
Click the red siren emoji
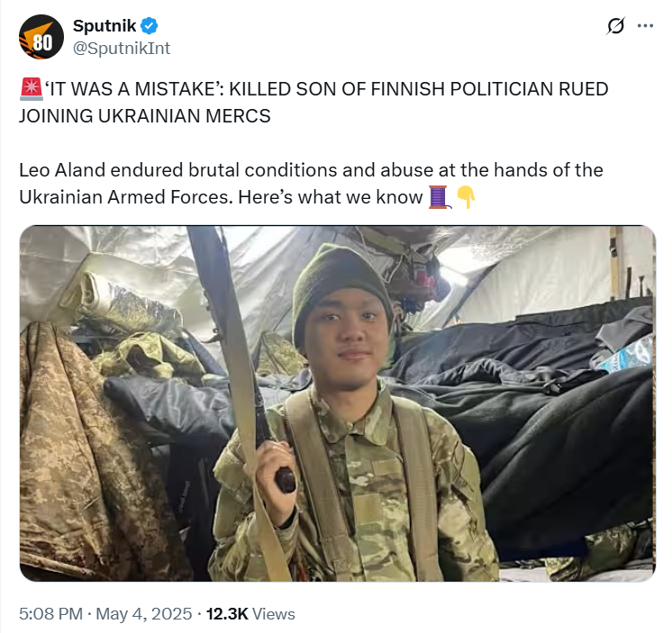[31, 89]
